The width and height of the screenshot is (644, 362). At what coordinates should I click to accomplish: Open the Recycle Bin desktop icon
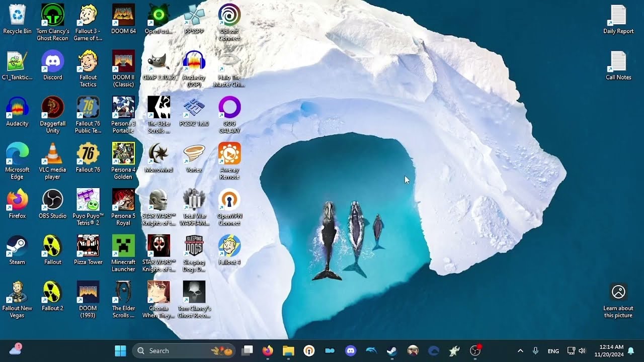point(17,20)
